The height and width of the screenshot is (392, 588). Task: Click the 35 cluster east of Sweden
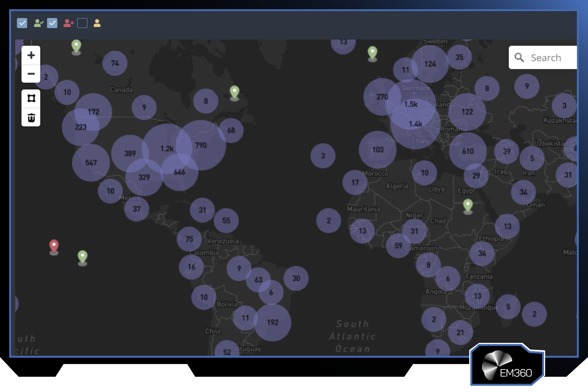point(460,57)
